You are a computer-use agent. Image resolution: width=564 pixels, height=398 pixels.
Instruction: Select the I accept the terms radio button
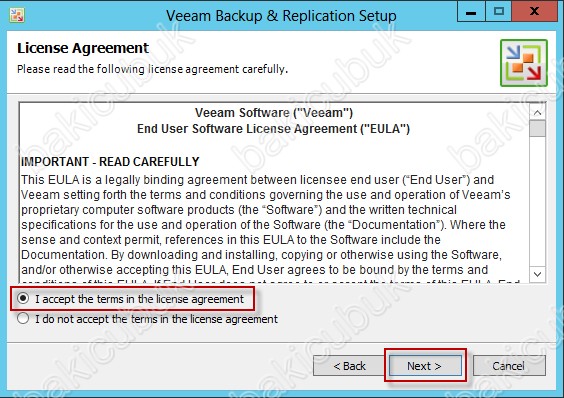pyautogui.click(x=23, y=298)
